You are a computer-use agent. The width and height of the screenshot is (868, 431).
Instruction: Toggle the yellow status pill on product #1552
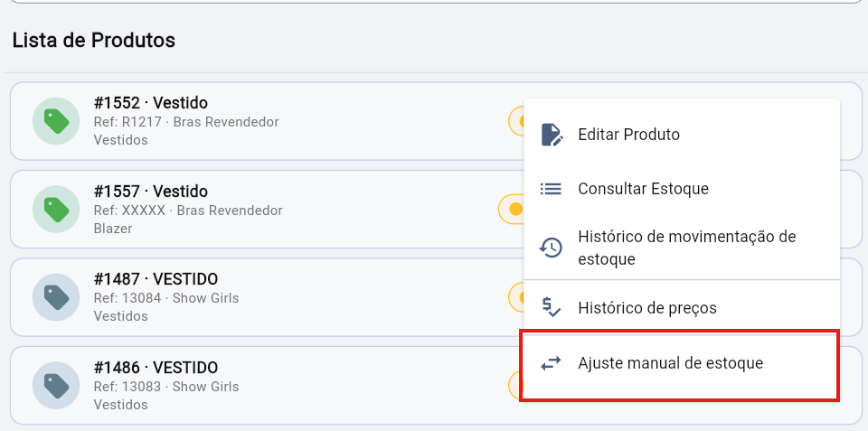point(516,121)
